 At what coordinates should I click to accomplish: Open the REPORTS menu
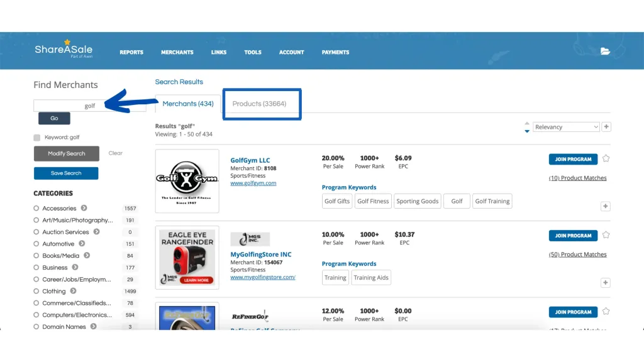pos(131,53)
